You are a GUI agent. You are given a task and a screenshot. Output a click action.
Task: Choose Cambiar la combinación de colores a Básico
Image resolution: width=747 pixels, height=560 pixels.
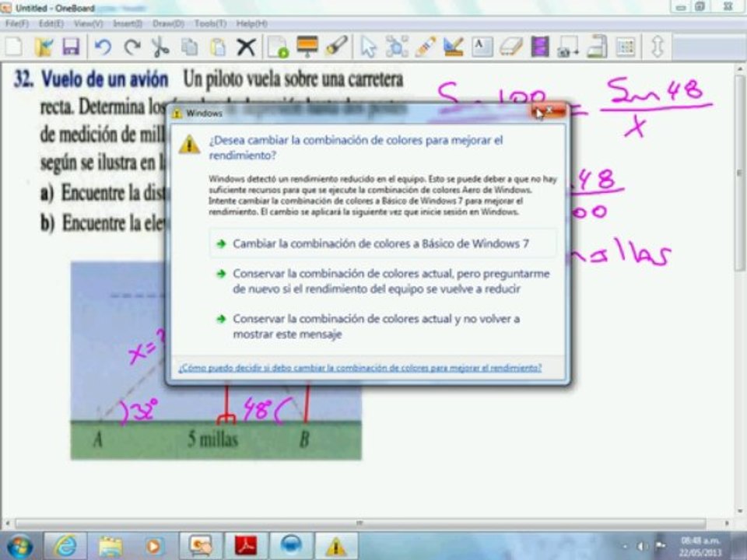[383, 243]
